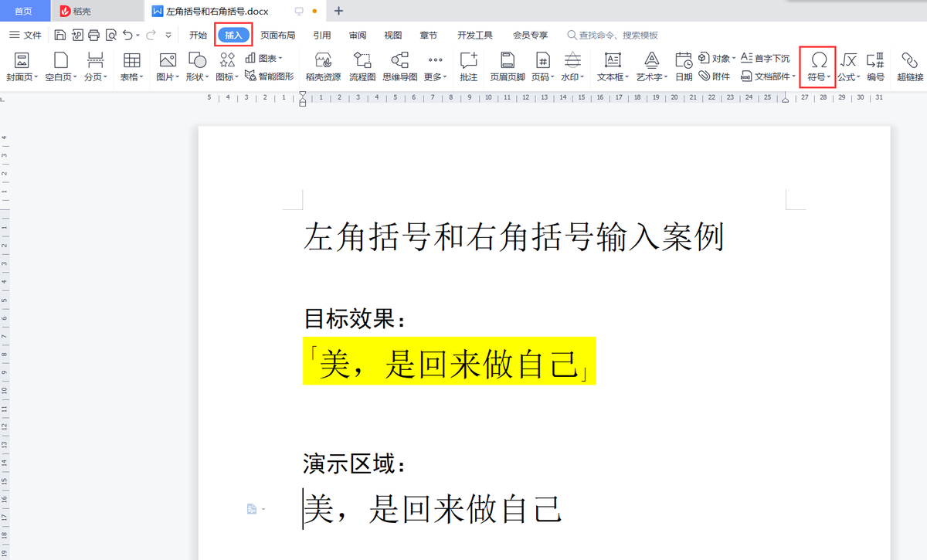Image resolution: width=927 pixels, height=560 pixels.
Task: Switch to the 章节 (Section) tab
Action: point(429,35)
